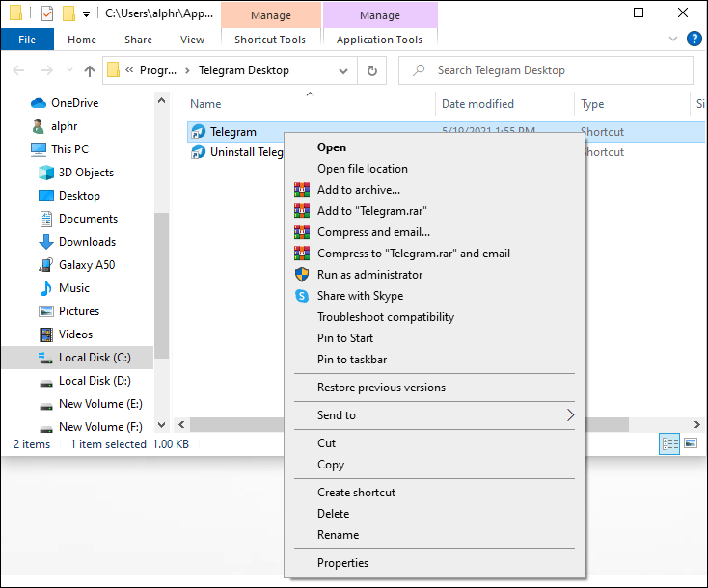
Task: Open the Recent locations dropdown arrow
Action: [x=69, y=70]
